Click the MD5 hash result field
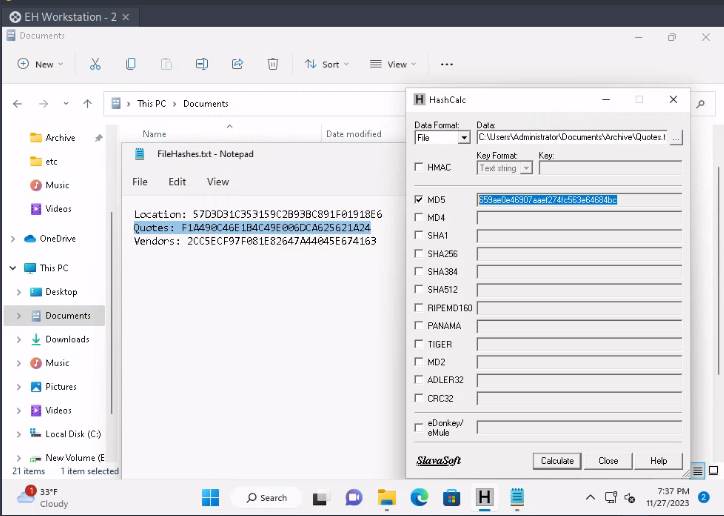 (x=578, y=200)
